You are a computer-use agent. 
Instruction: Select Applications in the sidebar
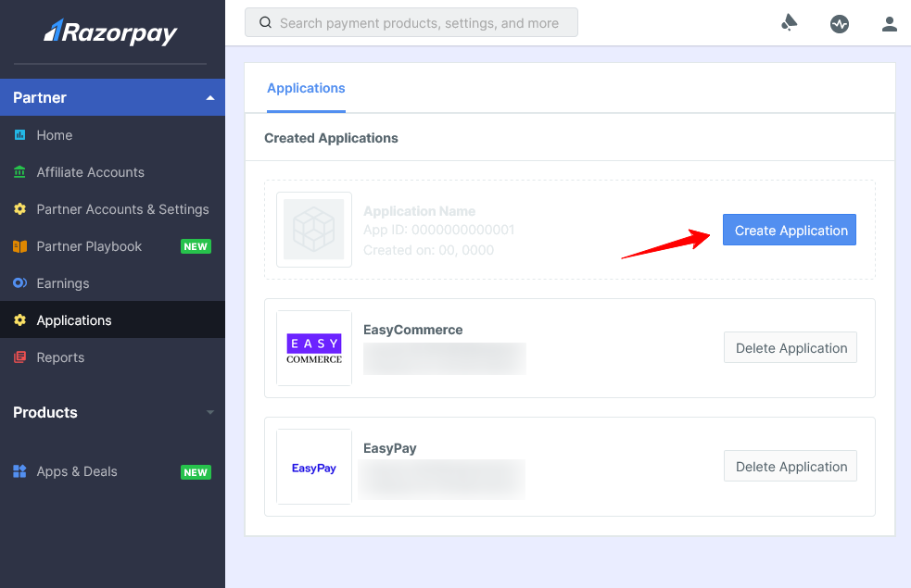pyautogui.click(x=113, y=319)
